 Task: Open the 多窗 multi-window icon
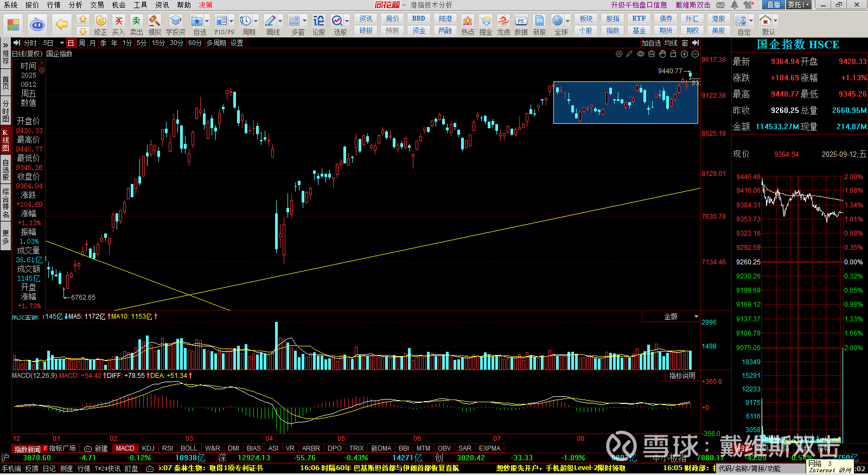294,21
